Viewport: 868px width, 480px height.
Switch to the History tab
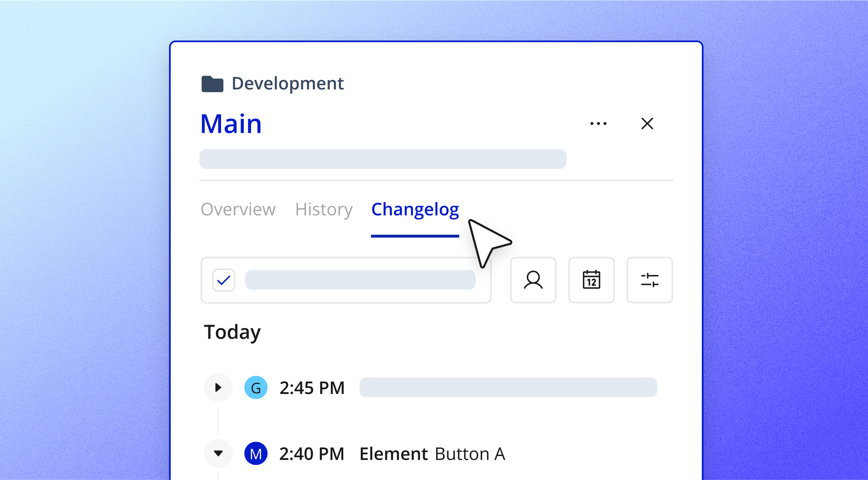tap(324, 209)
